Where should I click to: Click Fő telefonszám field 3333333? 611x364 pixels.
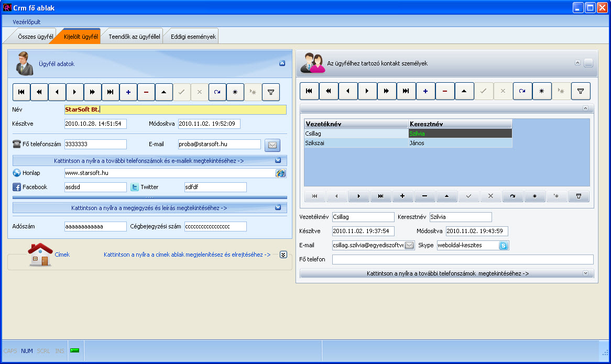[x=95, y=144]
